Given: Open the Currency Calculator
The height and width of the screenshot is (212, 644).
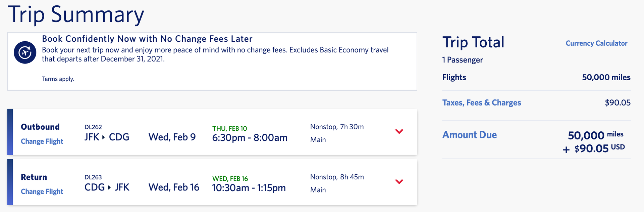Looking at the screenshot, I should pos(596,43).
